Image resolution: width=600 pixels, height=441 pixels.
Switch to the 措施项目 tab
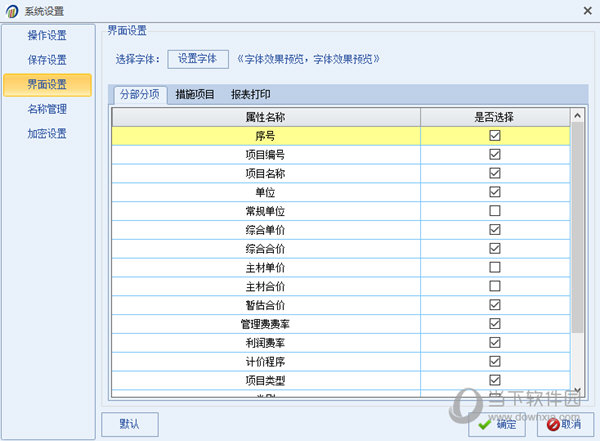pyautogui.click(x=194, y=95)
